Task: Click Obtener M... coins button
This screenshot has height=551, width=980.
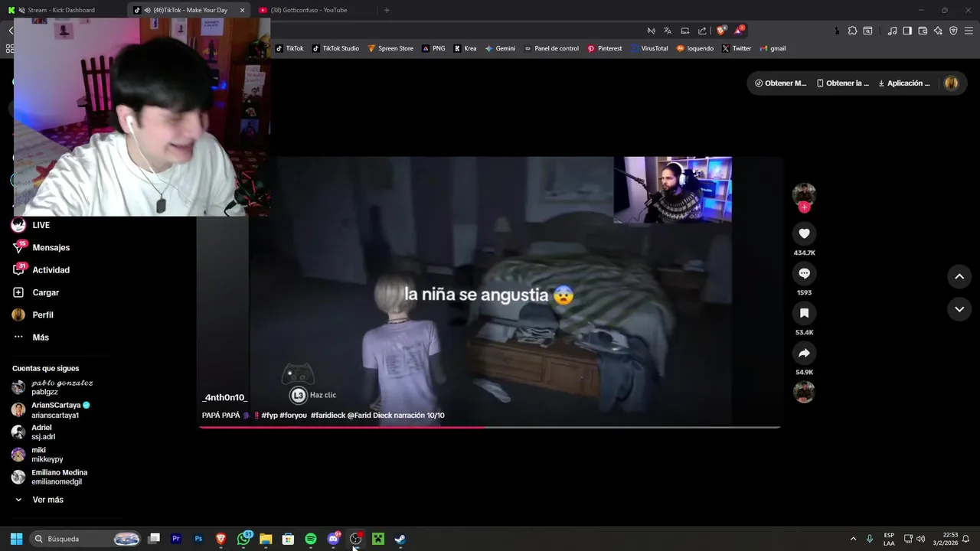Action: point(780,83)
